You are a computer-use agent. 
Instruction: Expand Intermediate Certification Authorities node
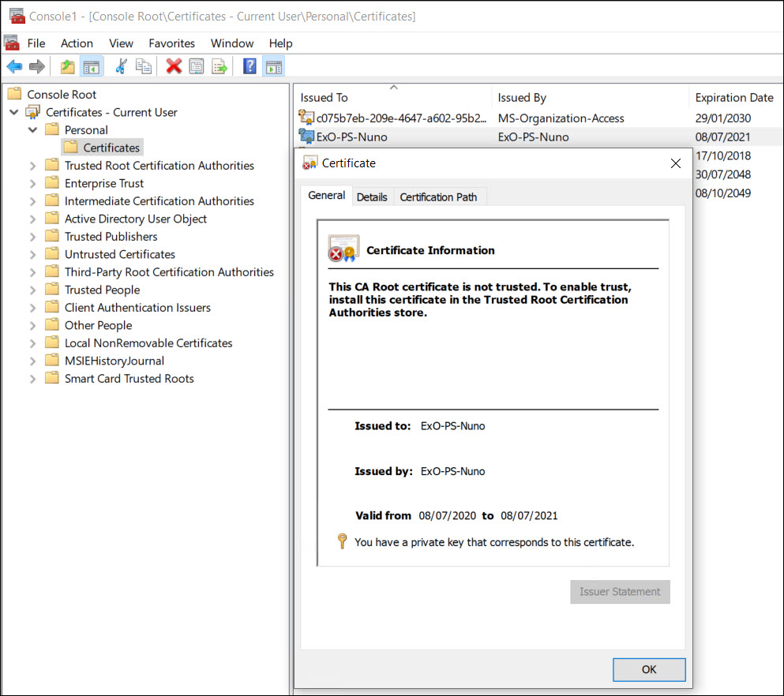click(x=33, y=201)
